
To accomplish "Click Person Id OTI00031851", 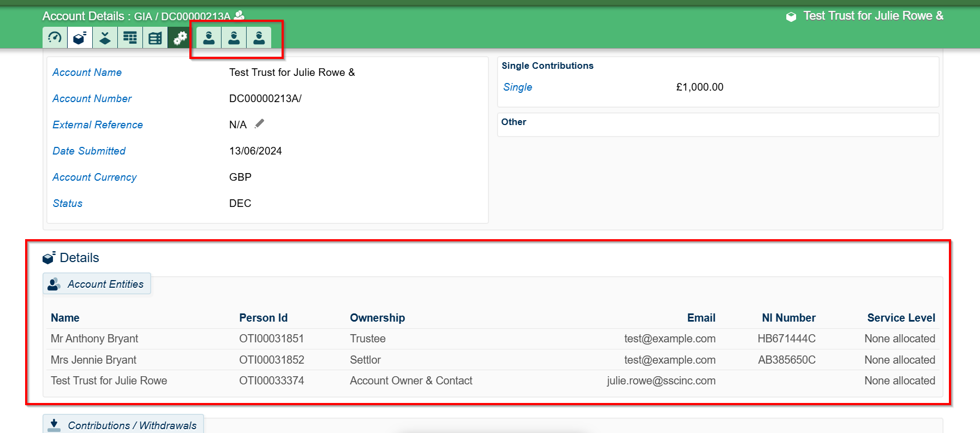I will coord(271,339).
